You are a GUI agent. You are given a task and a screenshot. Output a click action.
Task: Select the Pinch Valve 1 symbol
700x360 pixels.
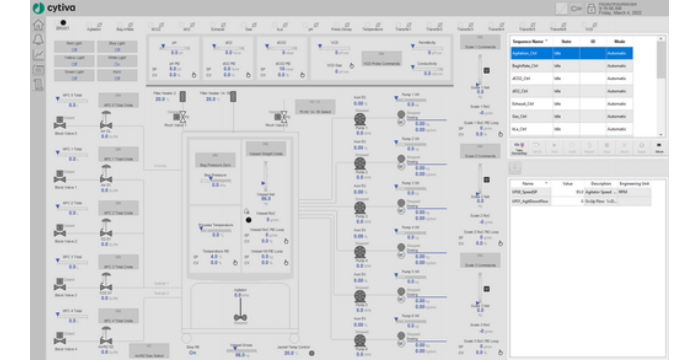pos(183,117)
